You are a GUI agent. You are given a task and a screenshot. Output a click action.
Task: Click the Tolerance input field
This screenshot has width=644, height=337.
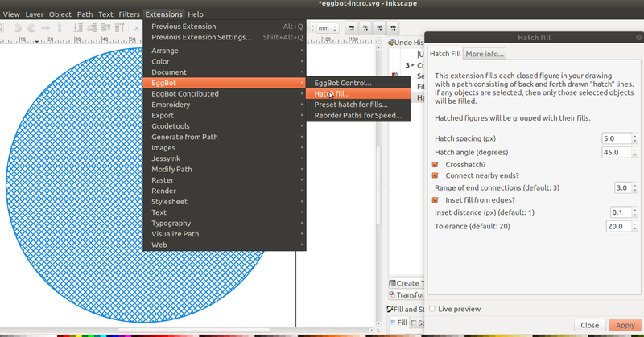tap(618, 226)
